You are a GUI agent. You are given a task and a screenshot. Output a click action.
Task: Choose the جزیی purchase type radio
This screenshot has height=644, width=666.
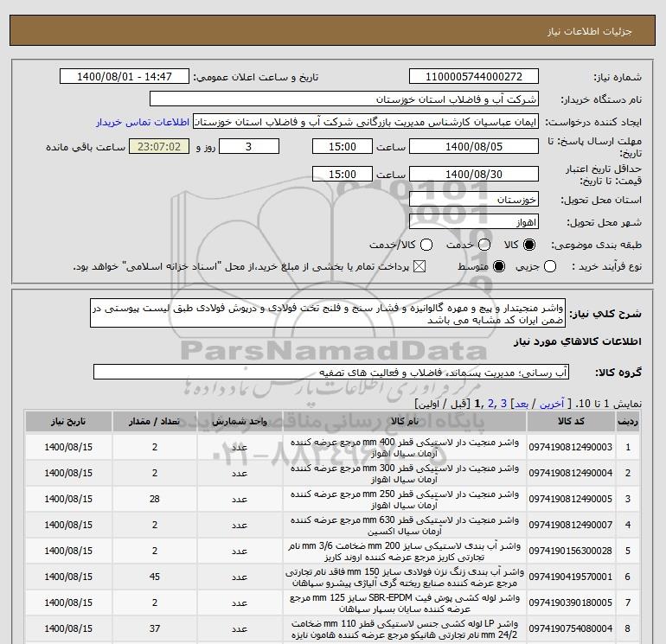tap(550, 266)
